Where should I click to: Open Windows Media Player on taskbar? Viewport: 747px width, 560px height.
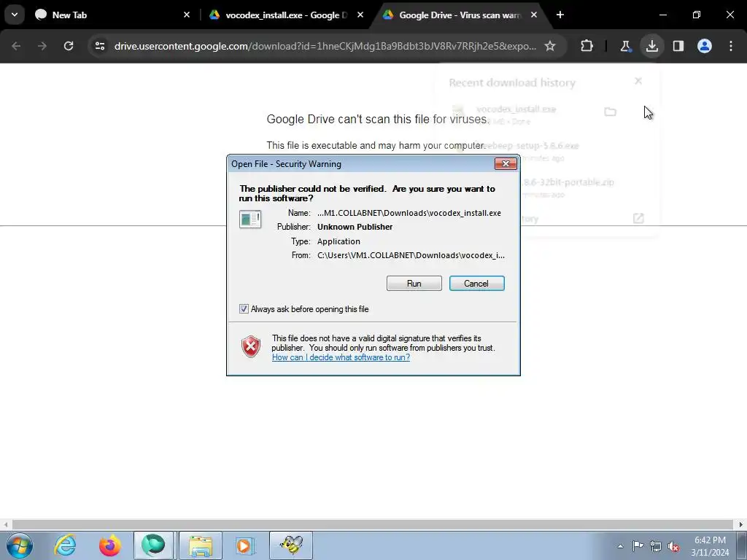[x=245, y=545]
